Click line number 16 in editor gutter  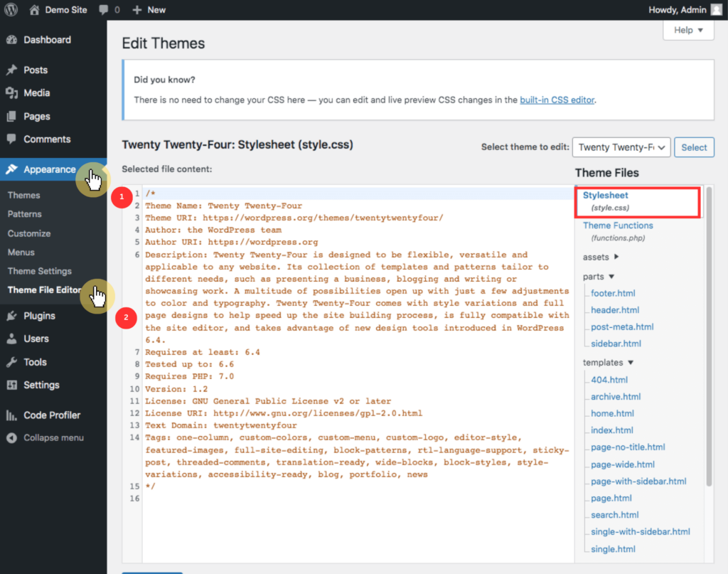134,499
